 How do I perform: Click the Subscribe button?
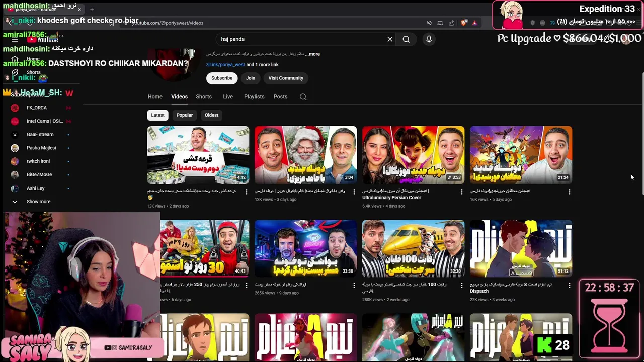click(222, 78)
